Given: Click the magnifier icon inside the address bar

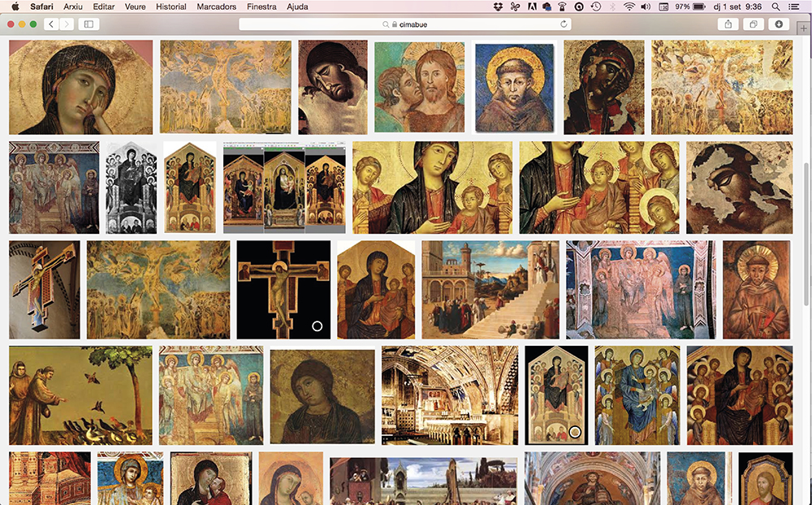Looking at the screenshot, I should [386, 24].
